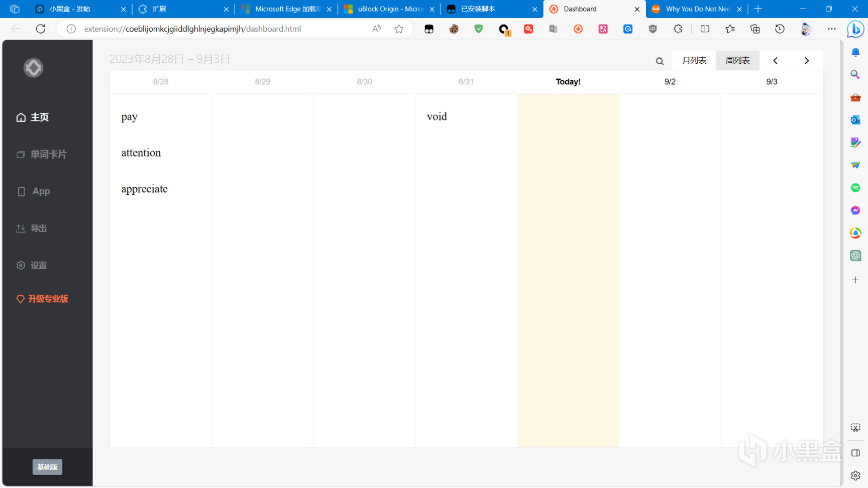Select the word "void"
Screen dimensions: 868x488
437,116
